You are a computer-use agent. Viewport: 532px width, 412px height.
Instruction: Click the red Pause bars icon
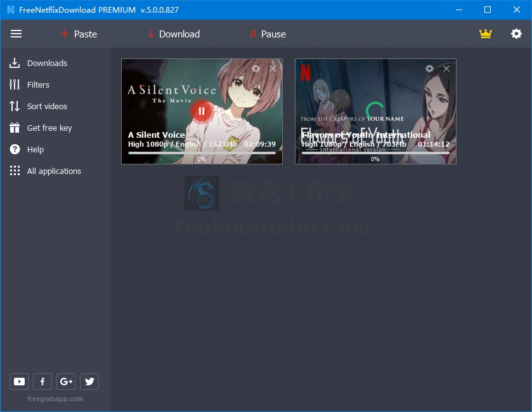pyautogui.click(x=253, y=34)
